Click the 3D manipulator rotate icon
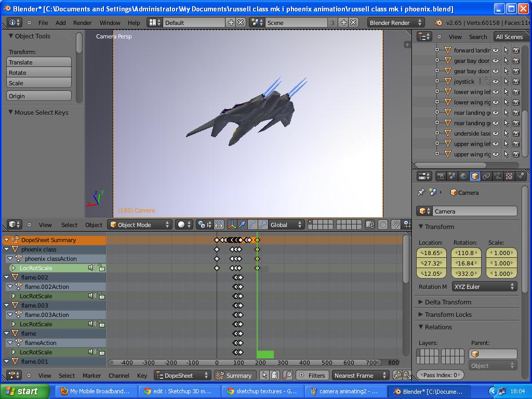The image size is (532, 399). pyautogui.click(x=254, y=224)
